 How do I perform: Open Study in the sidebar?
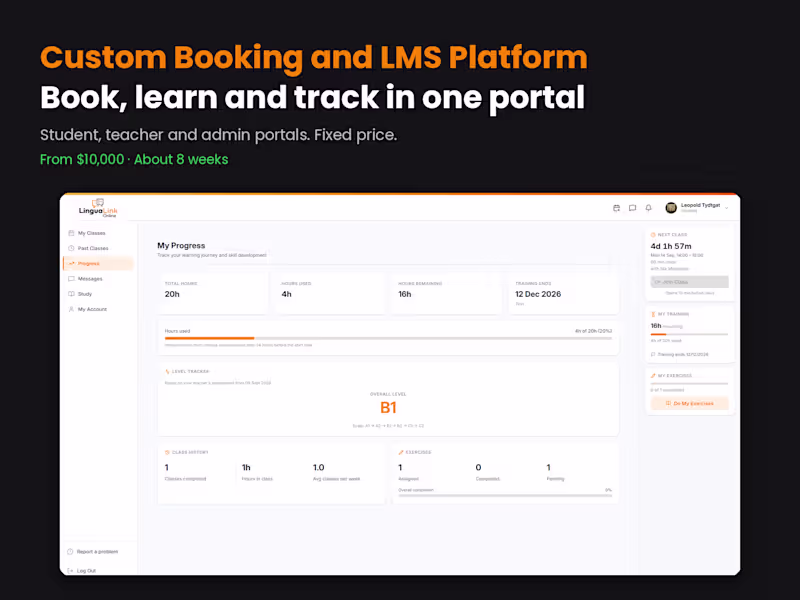[x=98, y=294]
